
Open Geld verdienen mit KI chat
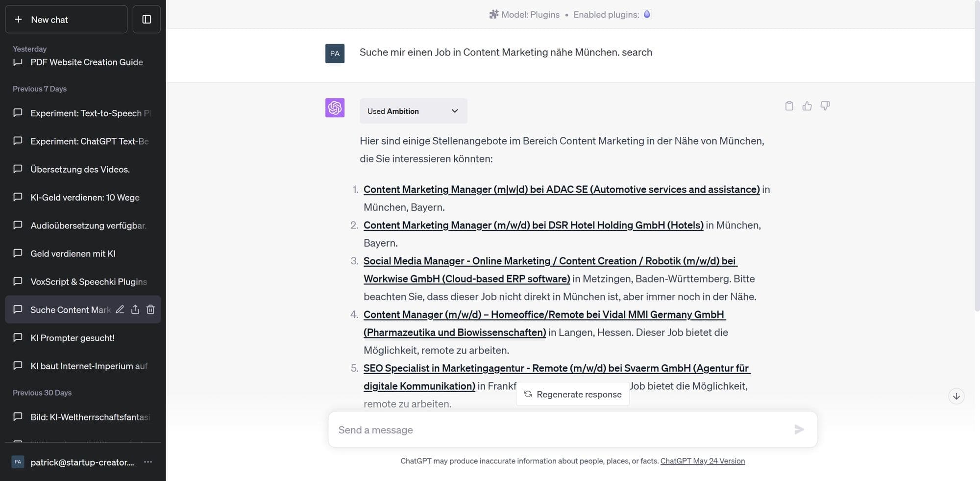point(83,253)
